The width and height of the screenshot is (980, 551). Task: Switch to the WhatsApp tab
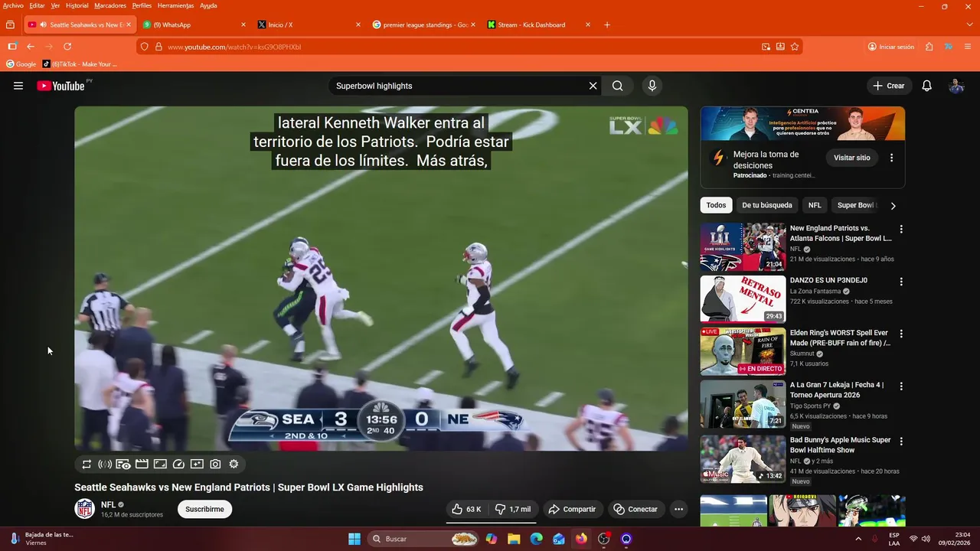coord(195,24)
